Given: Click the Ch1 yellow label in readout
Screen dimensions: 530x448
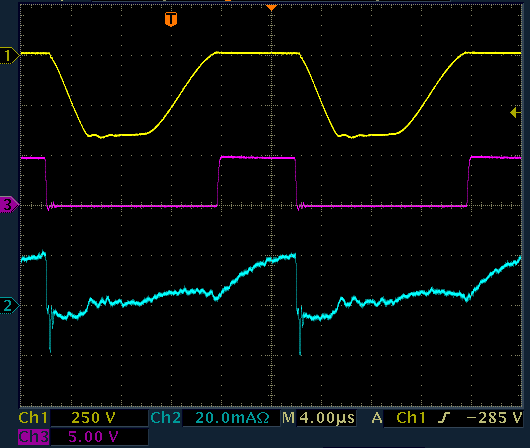Looking at the screenshot, I should point(33,418).
